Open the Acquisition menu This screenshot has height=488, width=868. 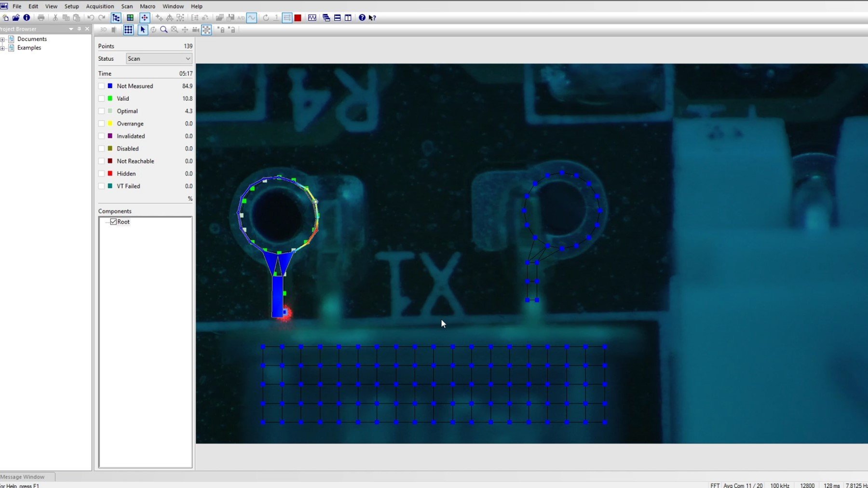(x=100, y=6)
